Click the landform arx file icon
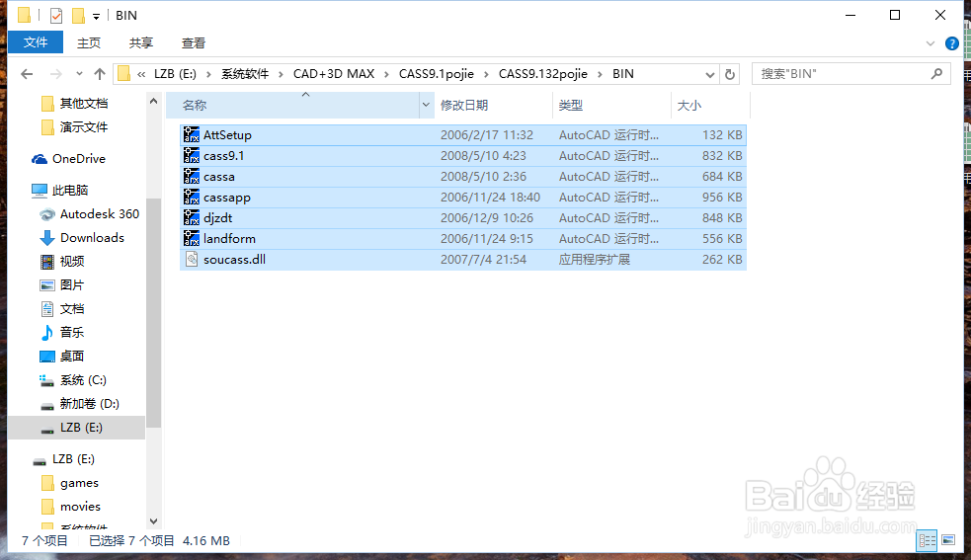This screenshot has height=560, width=971. [x=192, y=238]
